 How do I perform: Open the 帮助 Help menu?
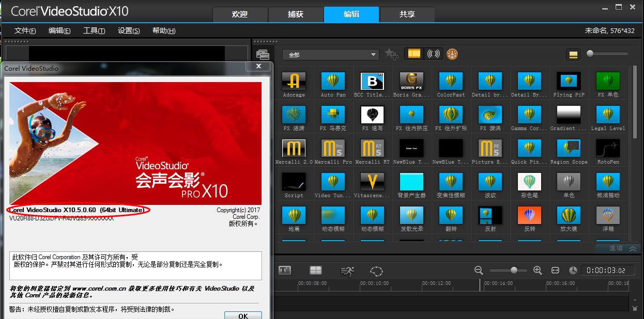pyautogui.click(x=164, y=31)
